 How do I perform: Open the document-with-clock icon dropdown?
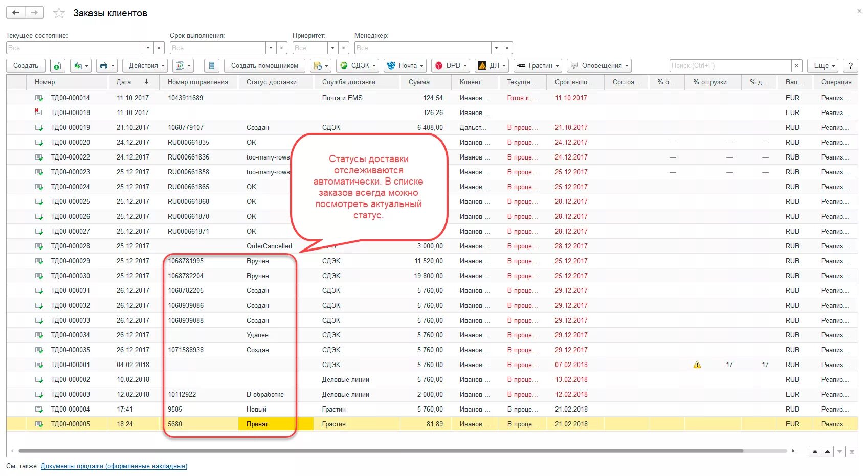click(x=321, y=65)
